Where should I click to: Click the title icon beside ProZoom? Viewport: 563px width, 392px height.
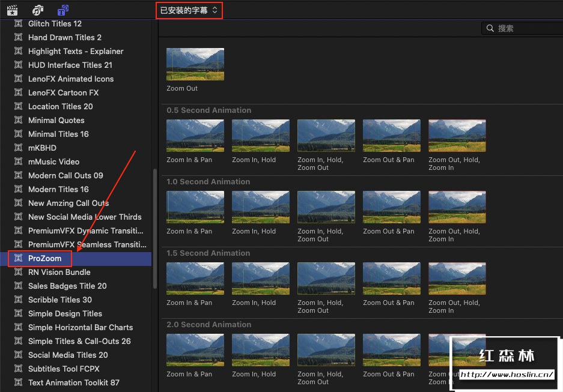coord(18,258)
